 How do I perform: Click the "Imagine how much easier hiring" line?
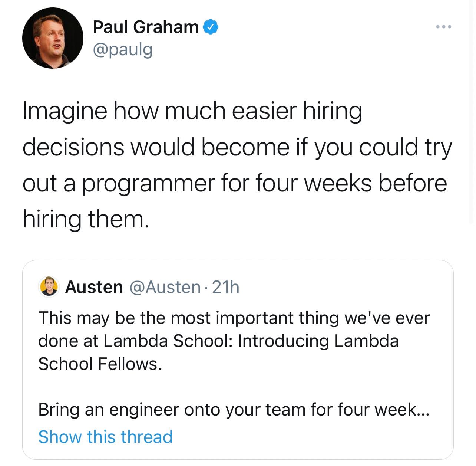[x=192, y=111]
